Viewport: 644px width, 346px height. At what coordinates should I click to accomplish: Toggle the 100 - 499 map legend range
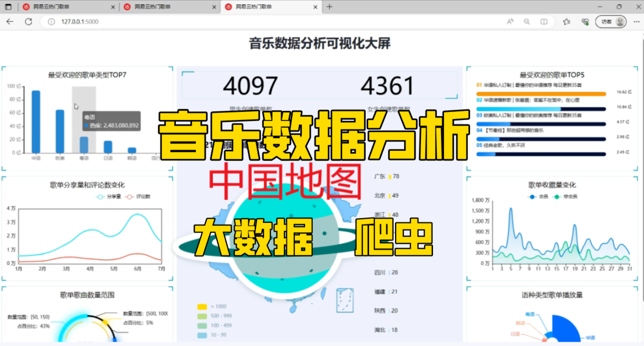(214, 325)
